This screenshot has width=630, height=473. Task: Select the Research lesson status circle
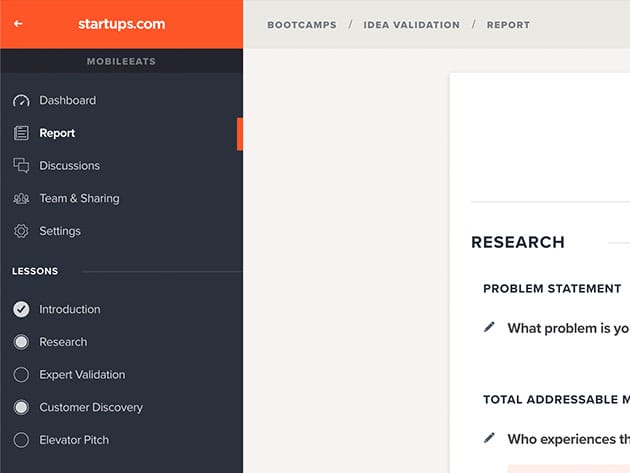21,342
